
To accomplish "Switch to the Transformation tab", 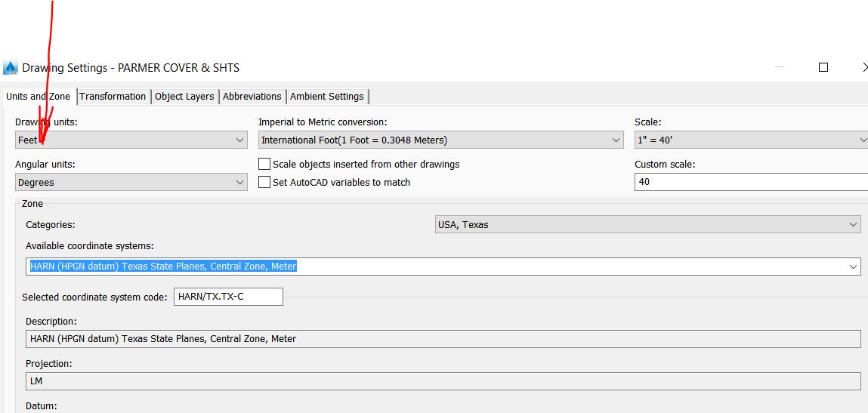I will point(113,96).
